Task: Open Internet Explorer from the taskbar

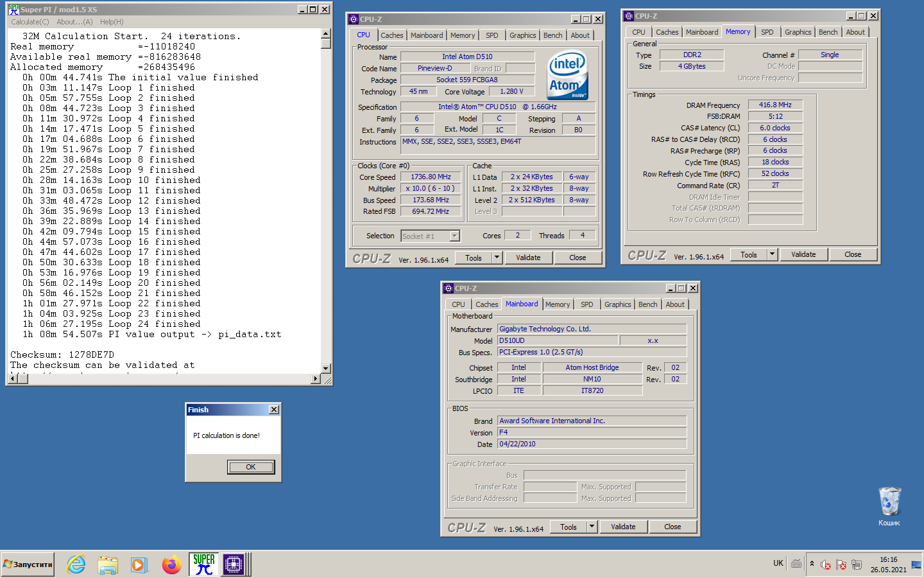Action: tap(76, 565)
